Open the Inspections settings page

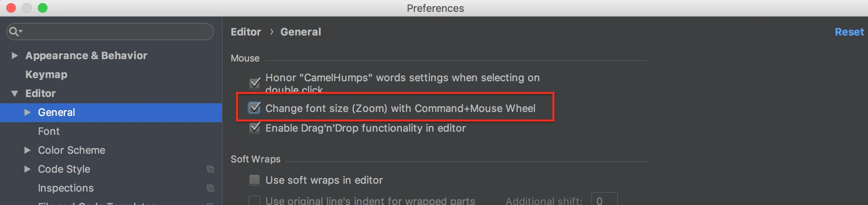click(x=66, y=188)
